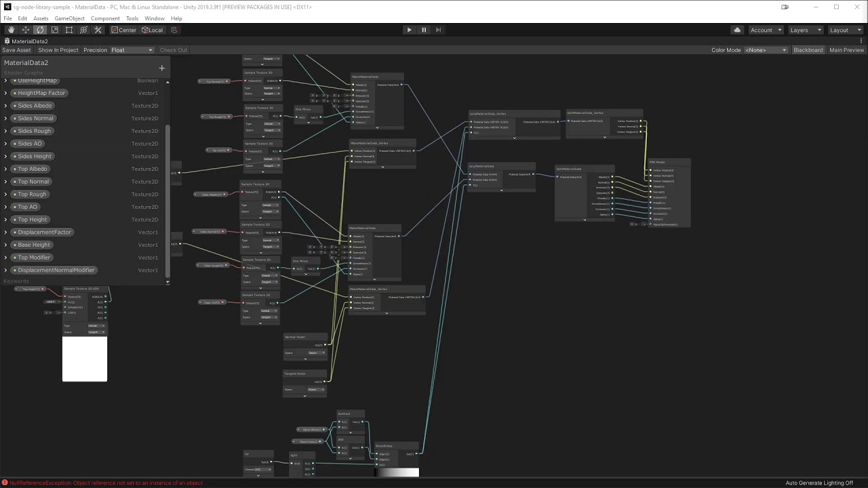Select the Rect Transform tool
Screen dimensions: 868x488
[68, 30]
